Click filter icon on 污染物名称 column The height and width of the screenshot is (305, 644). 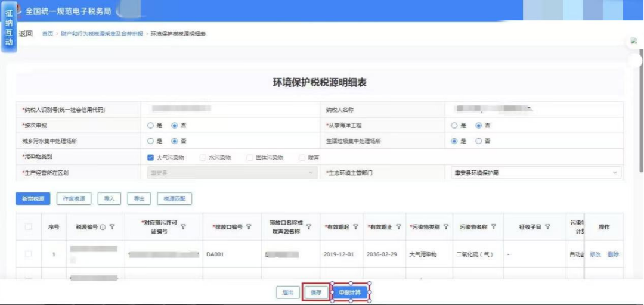coord(494,227)
